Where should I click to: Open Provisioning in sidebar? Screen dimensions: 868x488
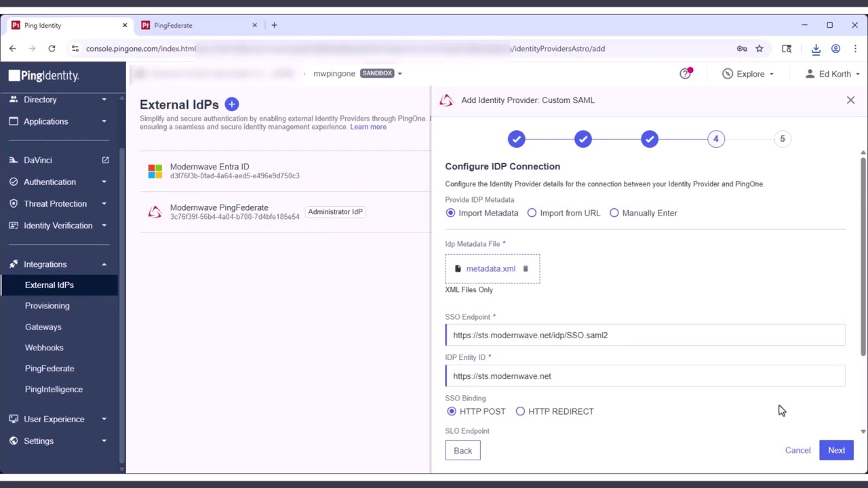coord(47,306)
